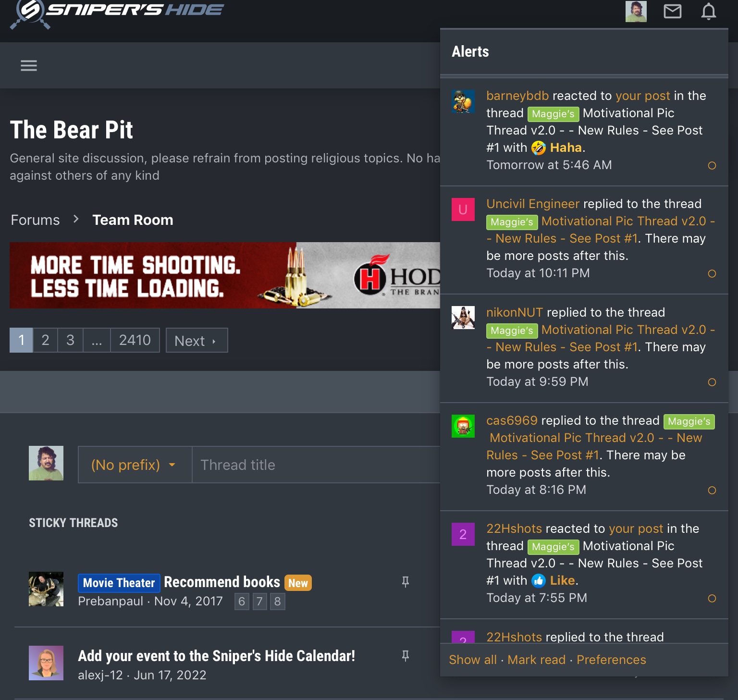Click Prebanpaul's thread avatar
Screen dimensions: 738x700
click(46, 589)
